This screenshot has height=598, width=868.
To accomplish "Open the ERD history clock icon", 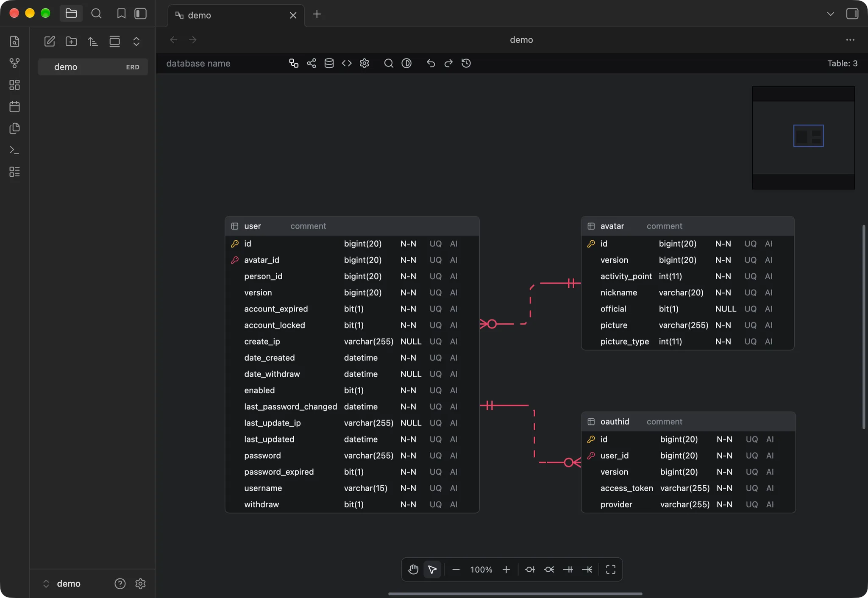I will coord(466,63).
